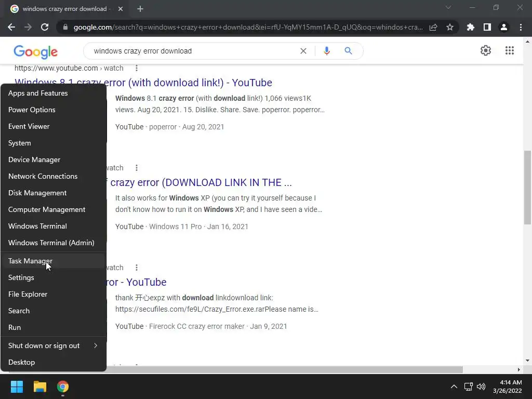Open Chrome side panel icon
Screen dimensions: 532x399
[x=487, y=27]
